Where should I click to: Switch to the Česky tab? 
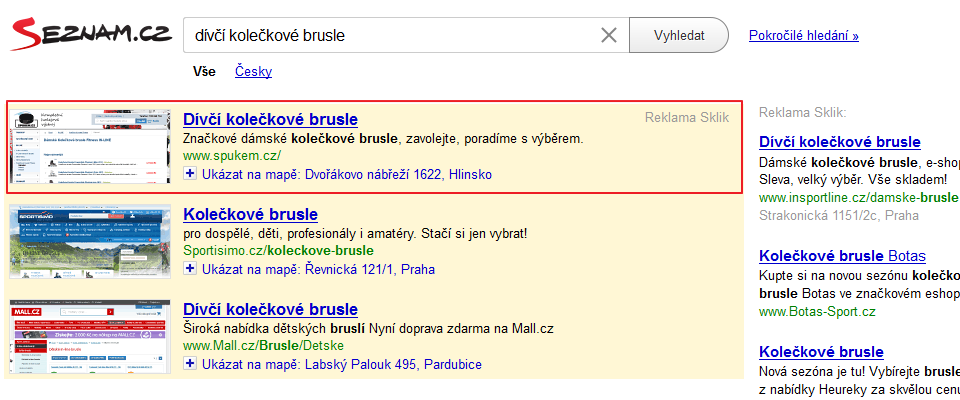point(253,72)
